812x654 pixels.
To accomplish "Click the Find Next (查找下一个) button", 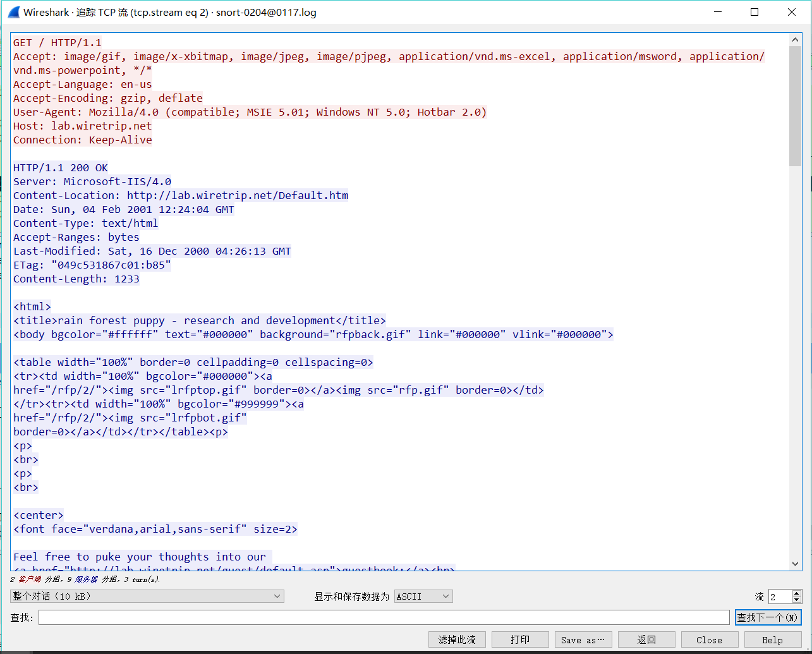I will 768,617.
